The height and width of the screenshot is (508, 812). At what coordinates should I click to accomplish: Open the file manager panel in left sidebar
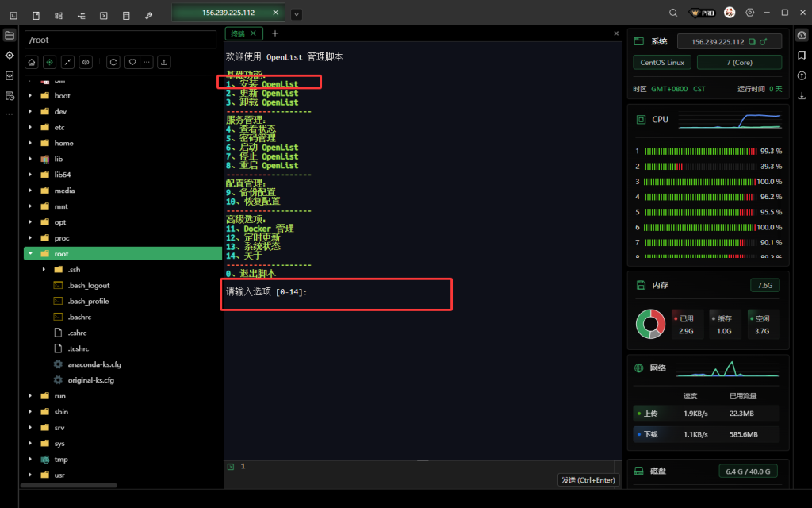[x=10, y=35]
